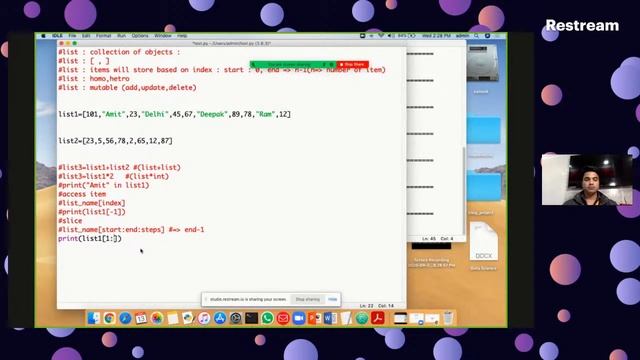Click the volume icon in menu bar
Screen dimensions: 640x360
[390, 36]
